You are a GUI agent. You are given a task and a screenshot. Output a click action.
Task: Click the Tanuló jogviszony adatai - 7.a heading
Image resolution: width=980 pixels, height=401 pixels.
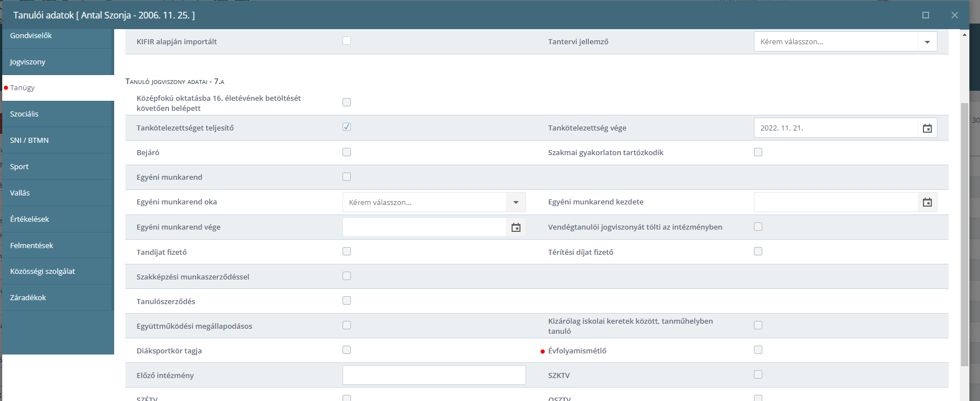click(x=175, y=82)
